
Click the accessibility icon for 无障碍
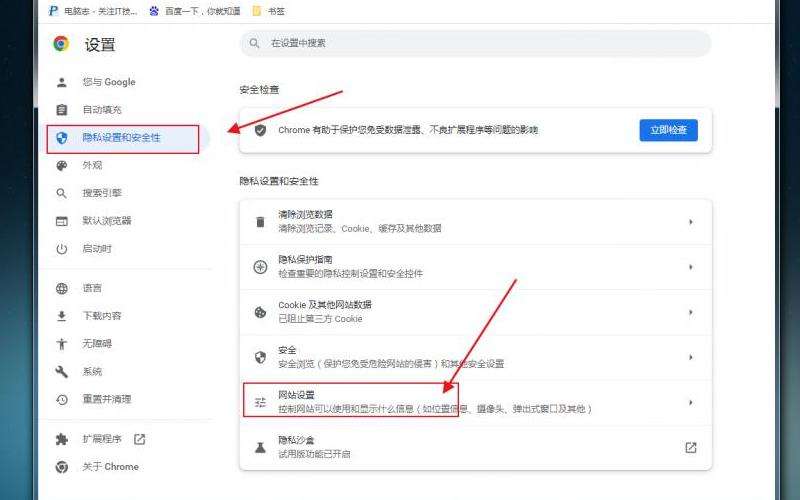tap(62, 344)
